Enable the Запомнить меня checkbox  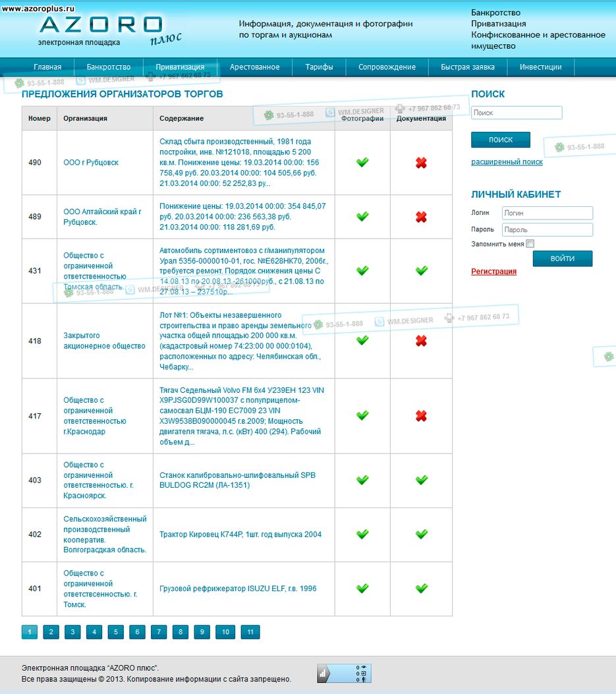click(x=530, y=243)
